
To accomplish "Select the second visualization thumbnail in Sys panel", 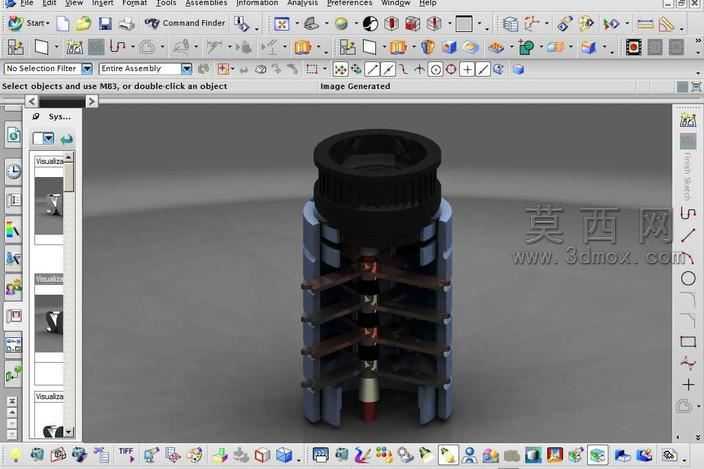I will pos(49,323).
